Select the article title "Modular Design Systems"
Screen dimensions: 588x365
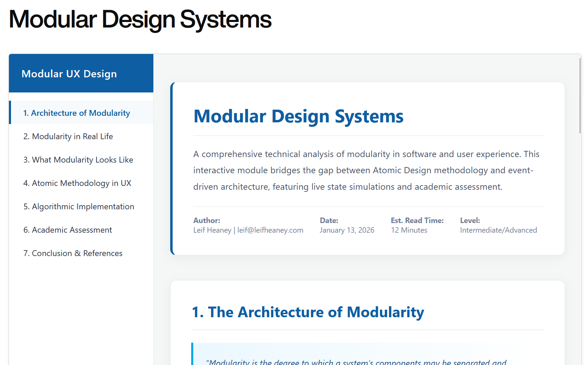[298, 116]
